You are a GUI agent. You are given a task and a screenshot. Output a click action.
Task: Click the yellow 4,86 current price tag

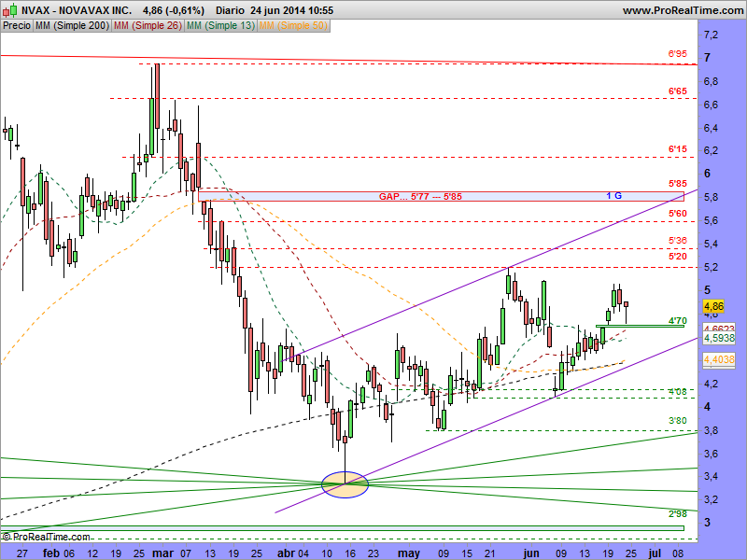(713, 306)
